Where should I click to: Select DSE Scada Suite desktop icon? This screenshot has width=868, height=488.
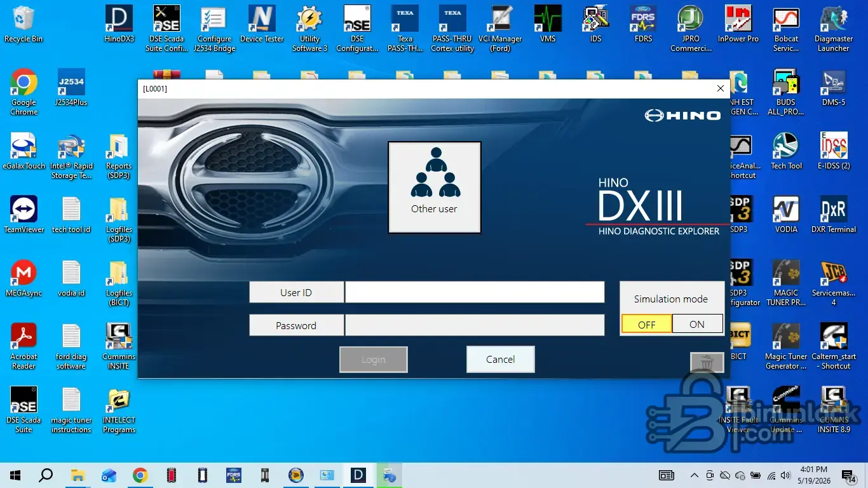click(24, 410)
